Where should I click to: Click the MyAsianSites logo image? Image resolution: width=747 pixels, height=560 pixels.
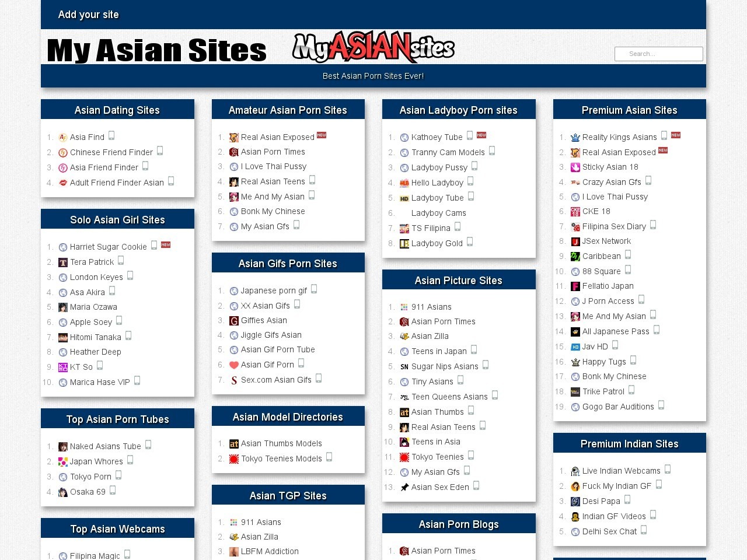point(373,48)
